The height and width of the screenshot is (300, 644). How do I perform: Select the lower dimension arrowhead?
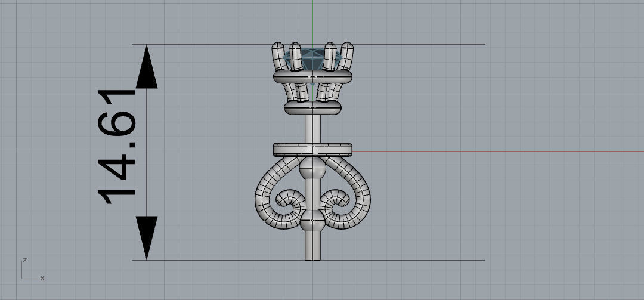[147, 238]
